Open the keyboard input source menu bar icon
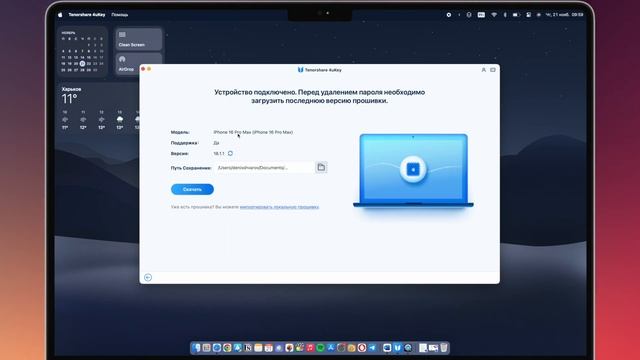 pyautogui.click(x=481, y=15)
